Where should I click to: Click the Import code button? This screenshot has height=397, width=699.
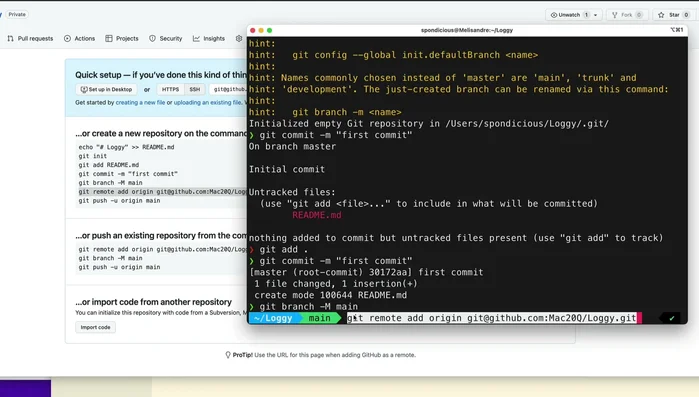[x=95, y=327]
